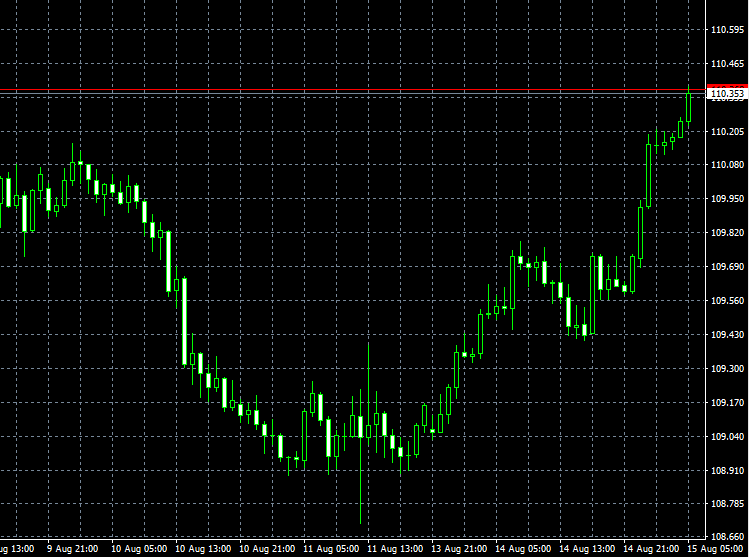This screenshot has height=557, width=749.
Task: Click the 14 Aug 13:00 time label
Action: pyautogui.click(x=587, y=549)
